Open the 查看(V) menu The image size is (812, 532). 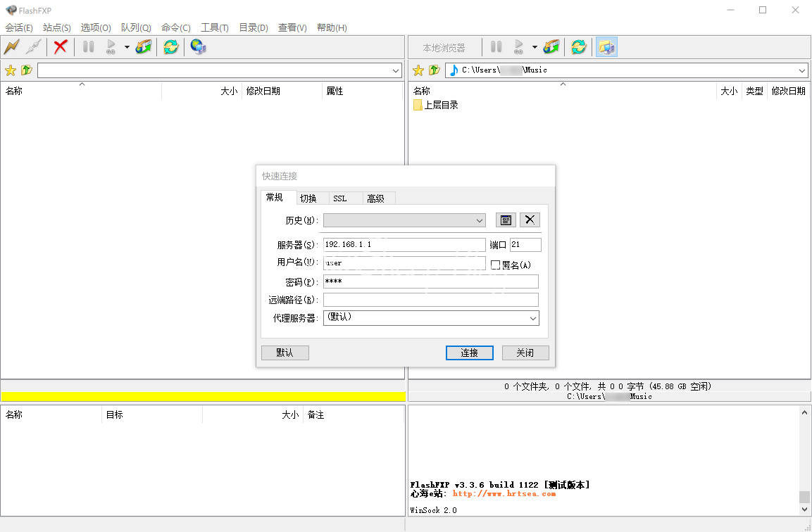(x=292, y=27)
